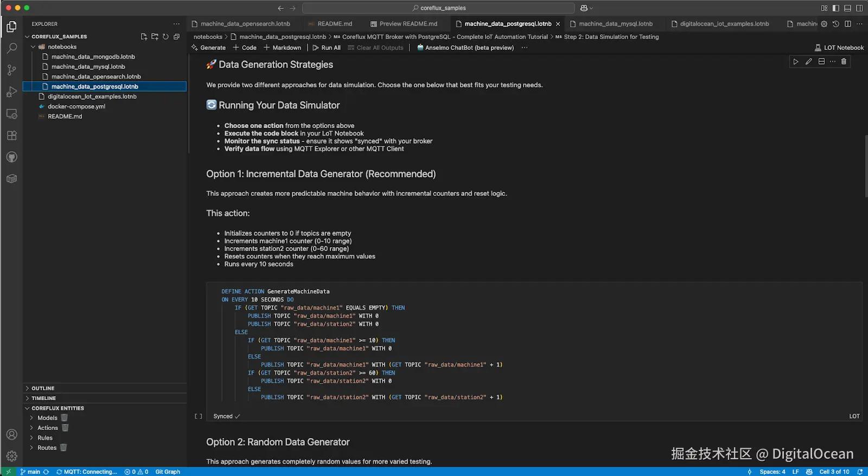Edit the current cell with the pencil icon
This screenshot has height=476, width=868.
pos(808,62)
